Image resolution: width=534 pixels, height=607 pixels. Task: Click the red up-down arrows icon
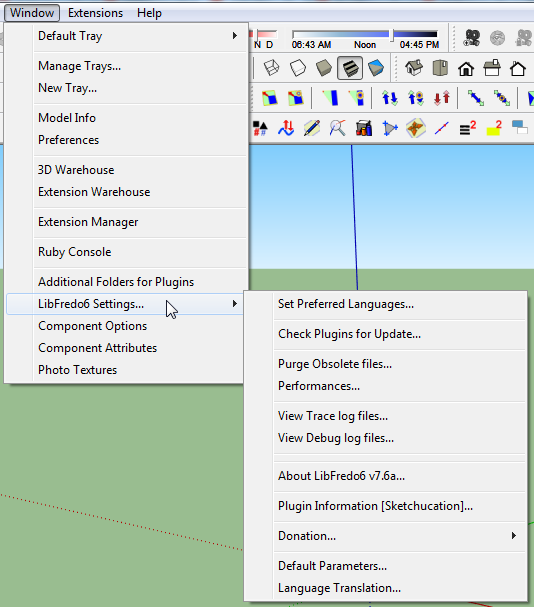pyautogui.click(x=442, y=98)
